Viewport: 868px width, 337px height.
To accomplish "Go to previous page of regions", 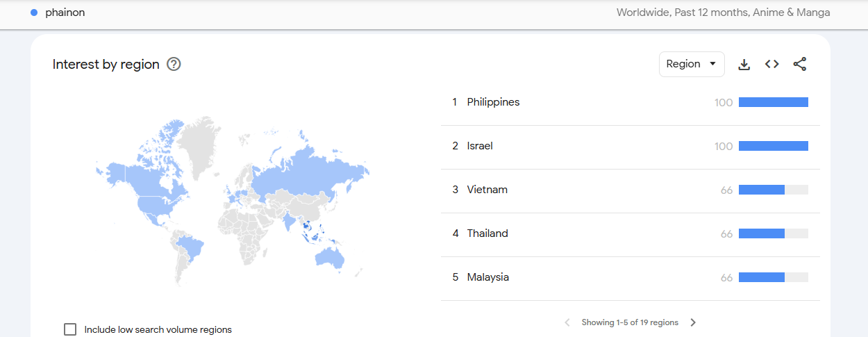I will point(567,322).
